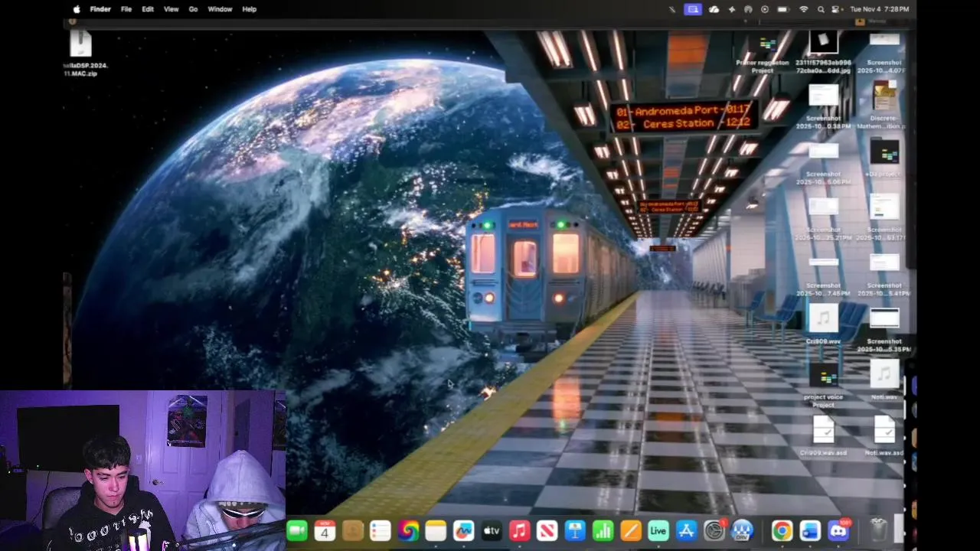Image resolution: width=980 pixels, height=551 pixels.
Task: Launch Keynote from the Dock
Action: (x=575, y=530)
